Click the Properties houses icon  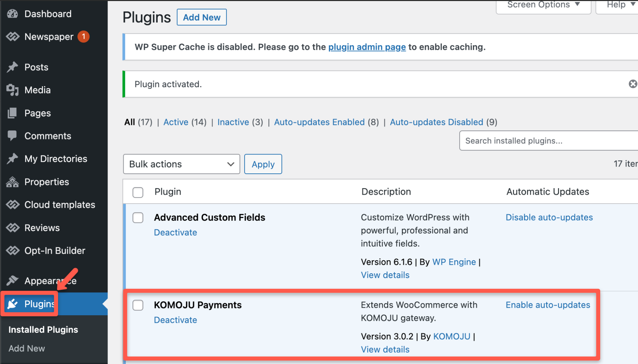coord(12,182)
